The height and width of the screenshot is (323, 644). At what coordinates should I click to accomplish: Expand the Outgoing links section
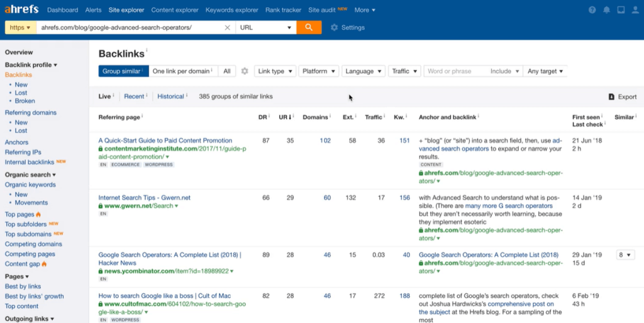(29, 319)
